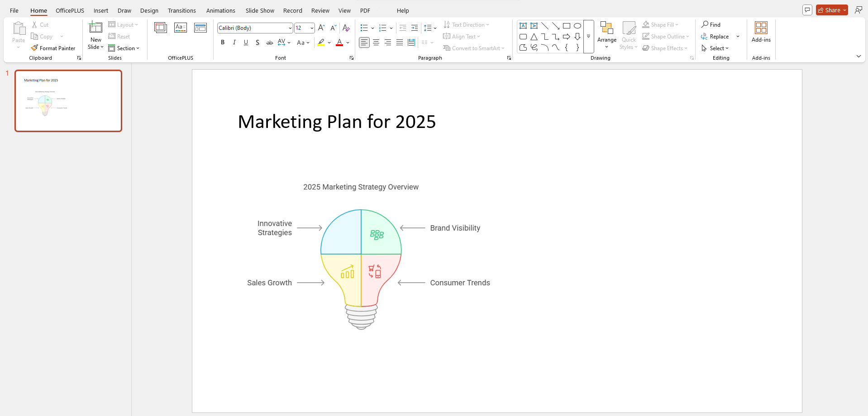Open the Add-ins icon
Screen dimensions: 868x416
click(x=761, y=28)
